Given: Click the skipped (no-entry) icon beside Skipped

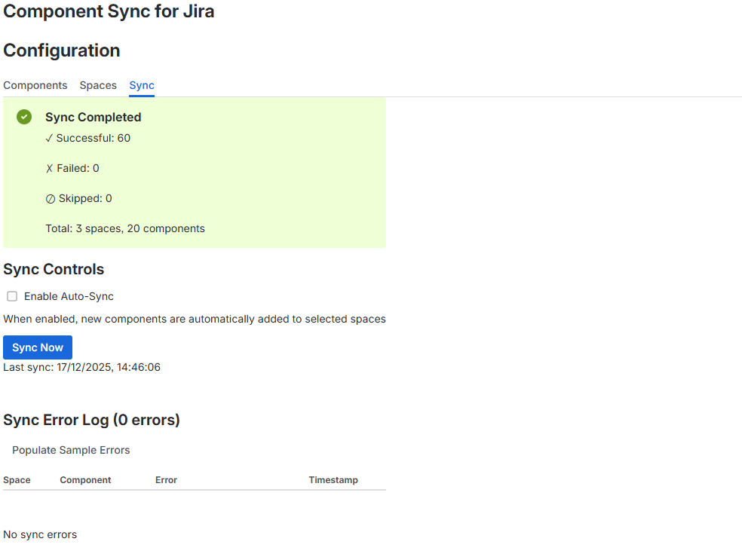Looking at the screenshot, I should pyautogui.click(x=51, y=198).
